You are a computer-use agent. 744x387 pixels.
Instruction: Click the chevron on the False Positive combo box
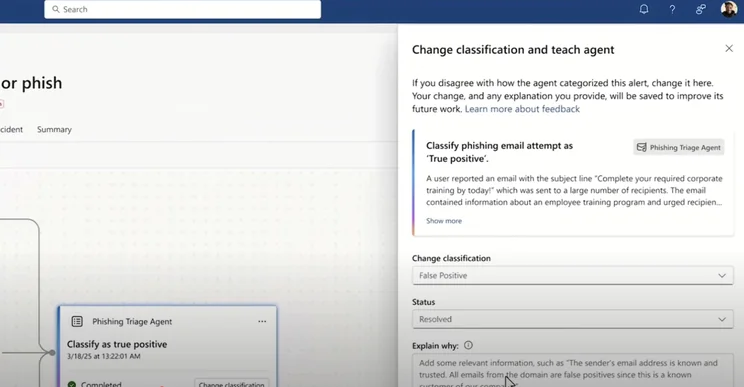tap(722, 276)
